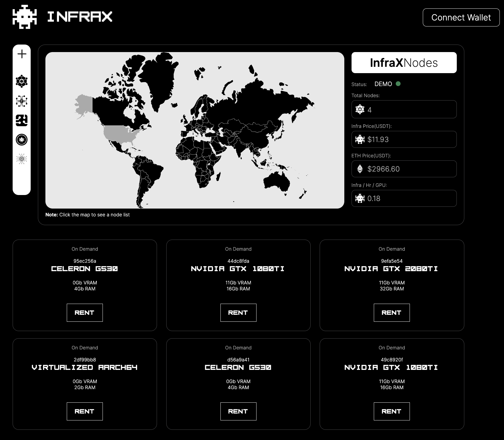
Task: Click the green DEMO status indicator dot
Action: click(x=398, y=84)
